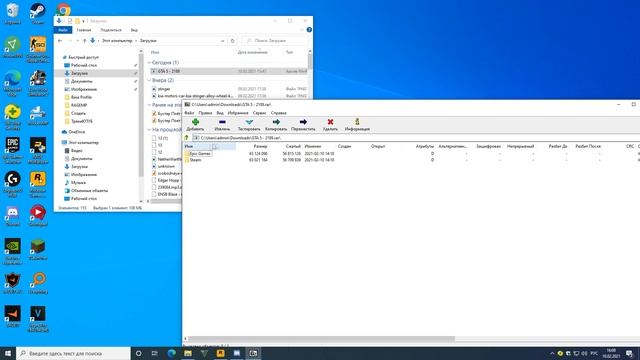Screen dimensions: 640x360
Task: Open the address bar history dropdown in Explorer
Action: click(x=222, y=41)
